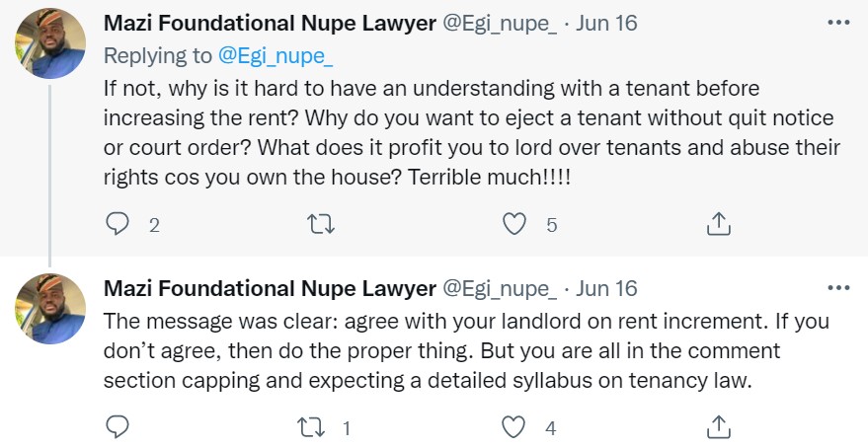Reply to the first tweet about tenants
Viewport: 868px width, 448px height.
pyautogui.click(x=118, y=225)
